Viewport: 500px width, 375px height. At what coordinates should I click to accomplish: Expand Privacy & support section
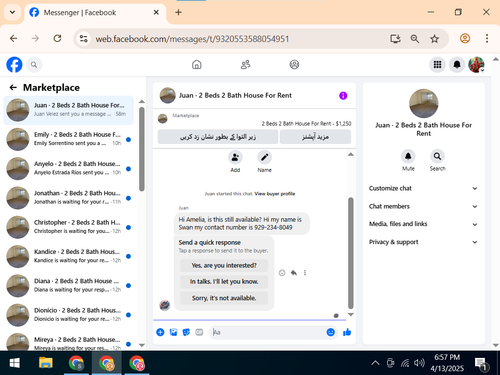pyautogui.click(x=423, y=242)
